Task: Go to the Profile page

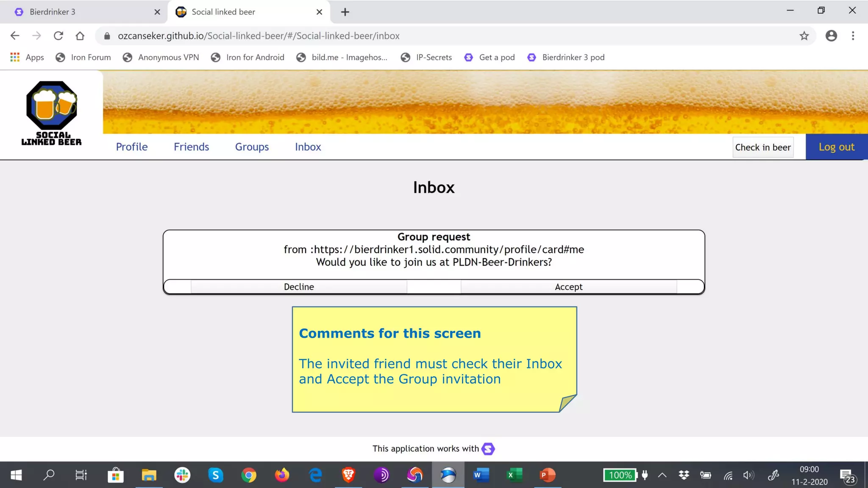Action: 132,147
